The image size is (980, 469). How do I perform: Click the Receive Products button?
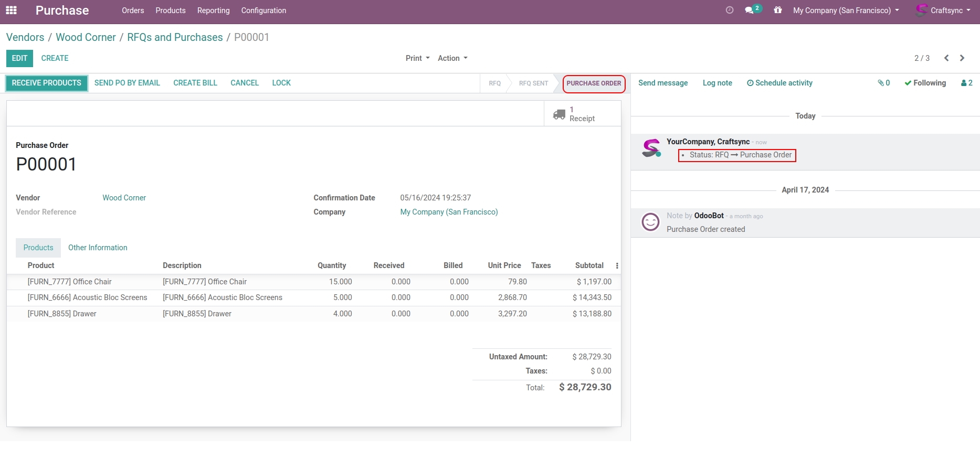[x=47, y=83]
